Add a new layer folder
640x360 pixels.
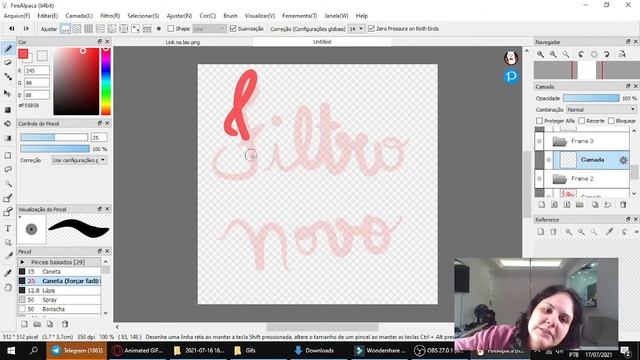[x=580, y=204]
